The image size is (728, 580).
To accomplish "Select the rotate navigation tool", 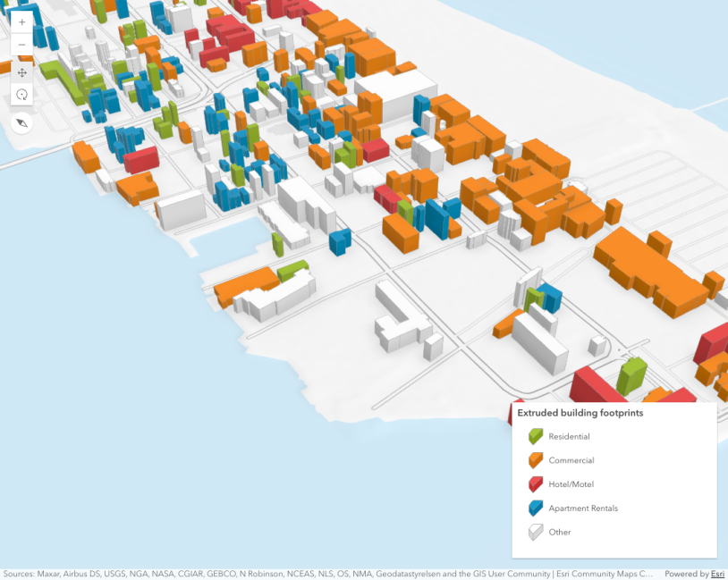I will [x=21, y=94].
